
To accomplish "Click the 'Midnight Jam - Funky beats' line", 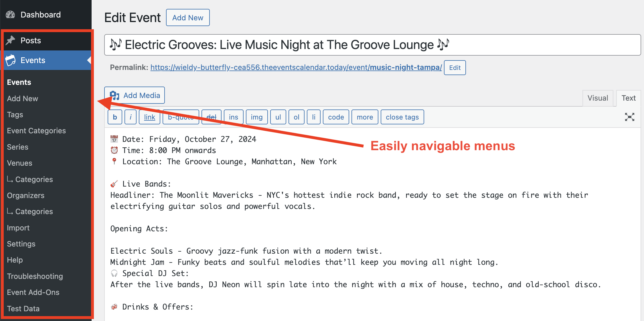I will pos(305,262).
